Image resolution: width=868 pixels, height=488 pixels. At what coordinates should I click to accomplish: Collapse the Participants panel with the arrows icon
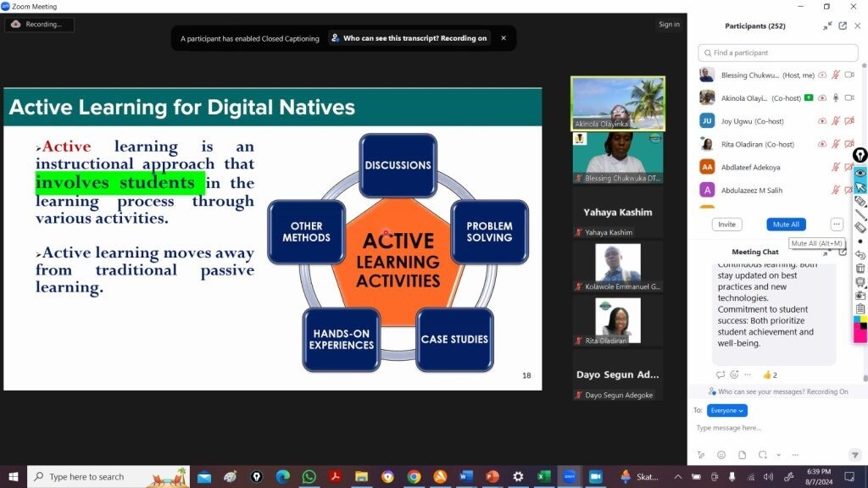[x=827, y=26]
